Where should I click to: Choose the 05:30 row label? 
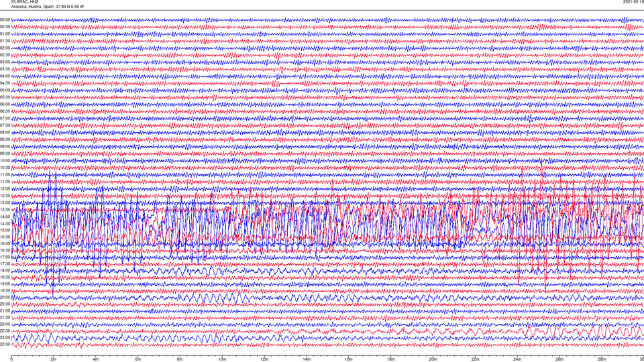tap(5, 97)
